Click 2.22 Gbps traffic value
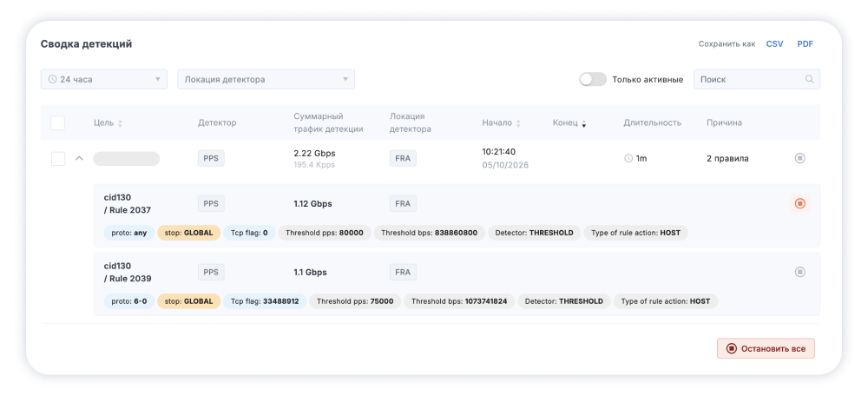The image size is (868, 396). (314, 153)
